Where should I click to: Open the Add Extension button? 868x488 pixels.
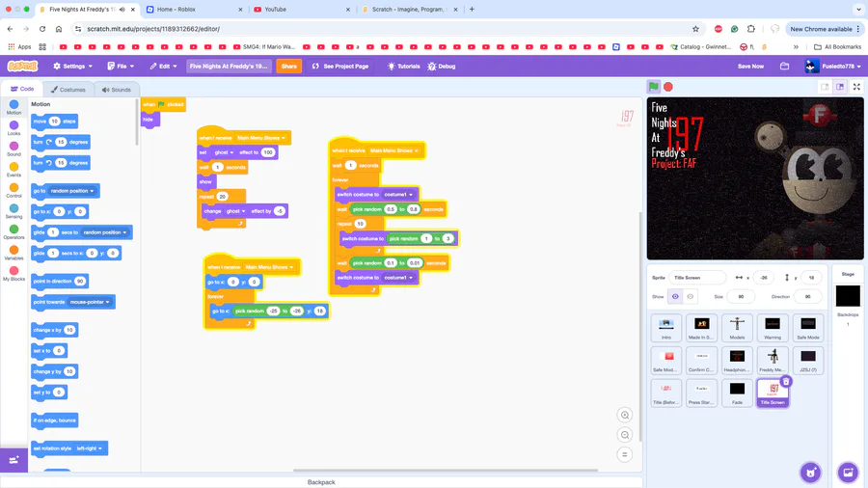[x=14, y=460]
